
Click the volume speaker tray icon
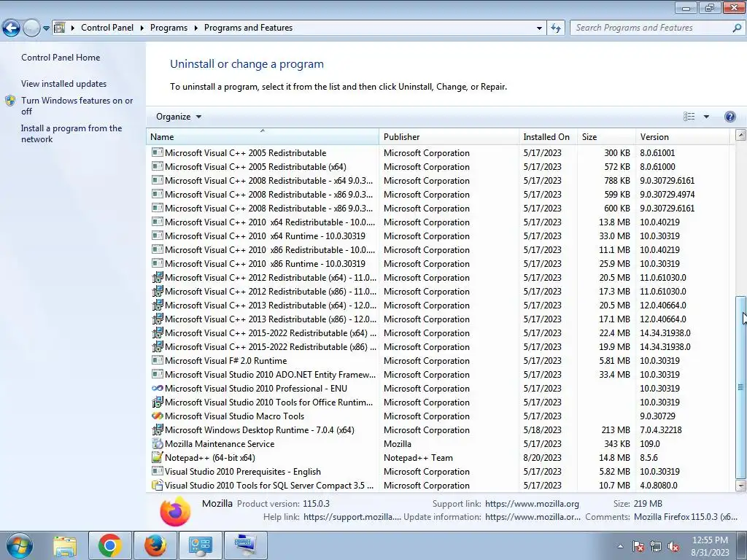tap(673, 546)
